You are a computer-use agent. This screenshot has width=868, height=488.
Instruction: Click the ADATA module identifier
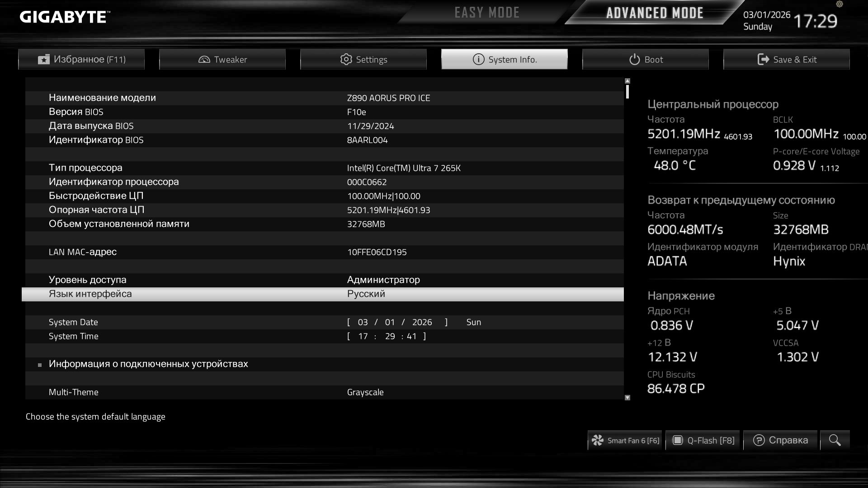pos(667,261)
